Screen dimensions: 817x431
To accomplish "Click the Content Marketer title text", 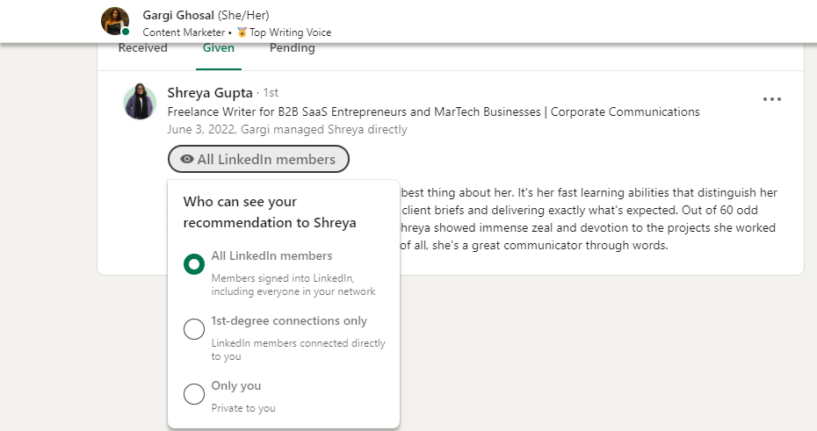I will click(183, 32).
